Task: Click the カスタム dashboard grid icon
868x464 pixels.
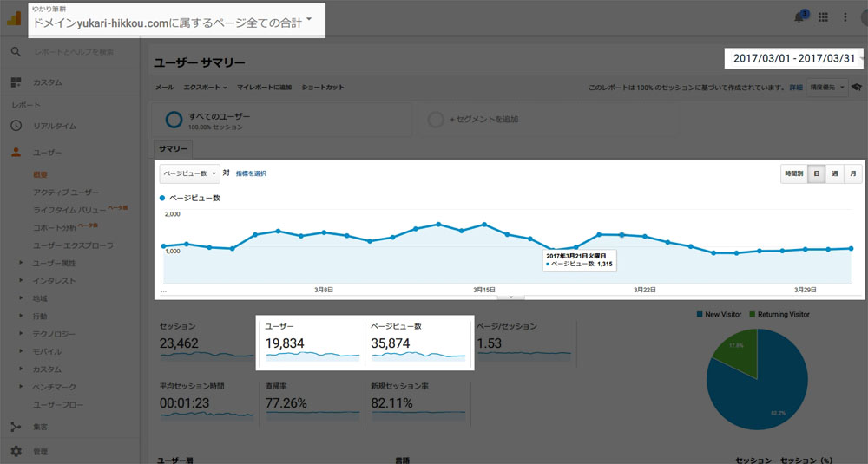Action: tap(16, 82)
